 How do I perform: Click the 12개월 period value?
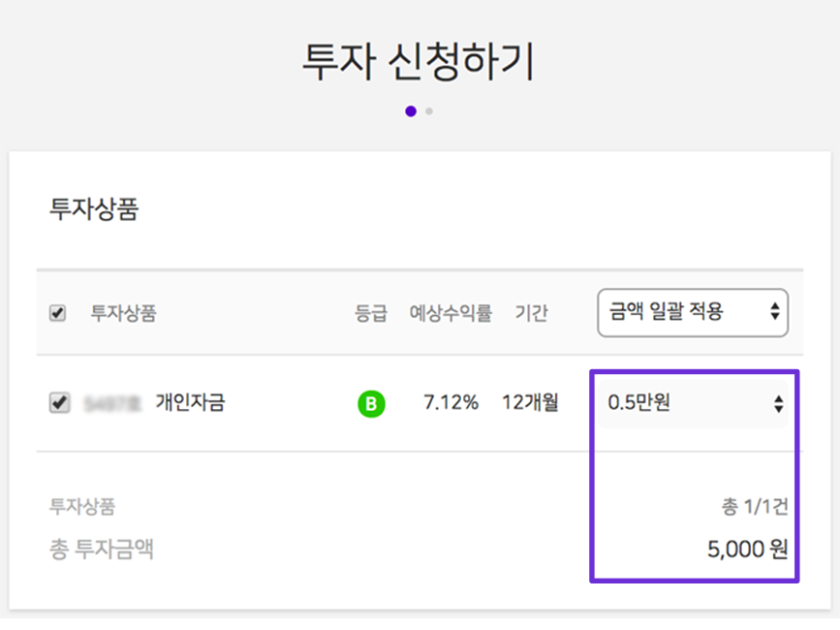point(530,402)
